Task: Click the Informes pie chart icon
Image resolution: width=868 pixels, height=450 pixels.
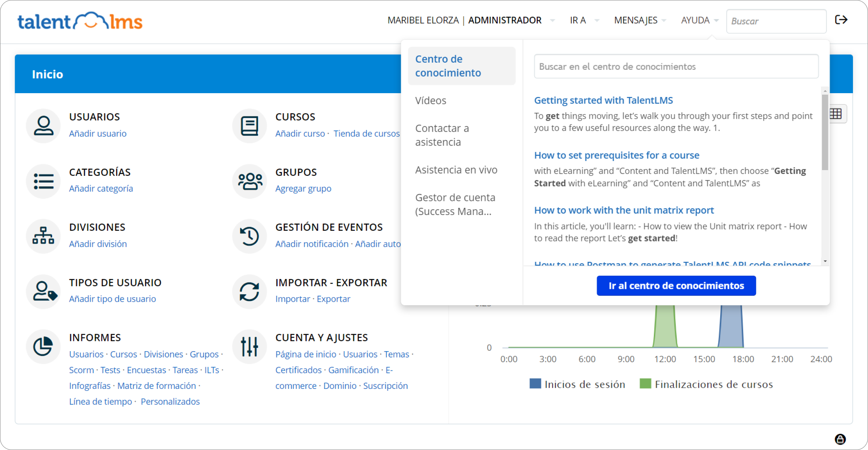Action: (x=43, y=346)
